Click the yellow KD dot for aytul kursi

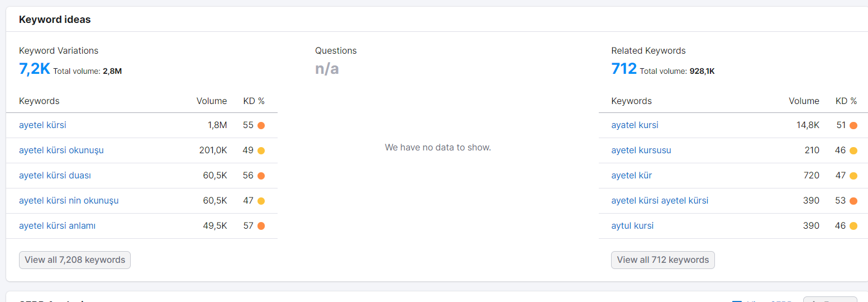pyautogui.click(x=853, y=226)
